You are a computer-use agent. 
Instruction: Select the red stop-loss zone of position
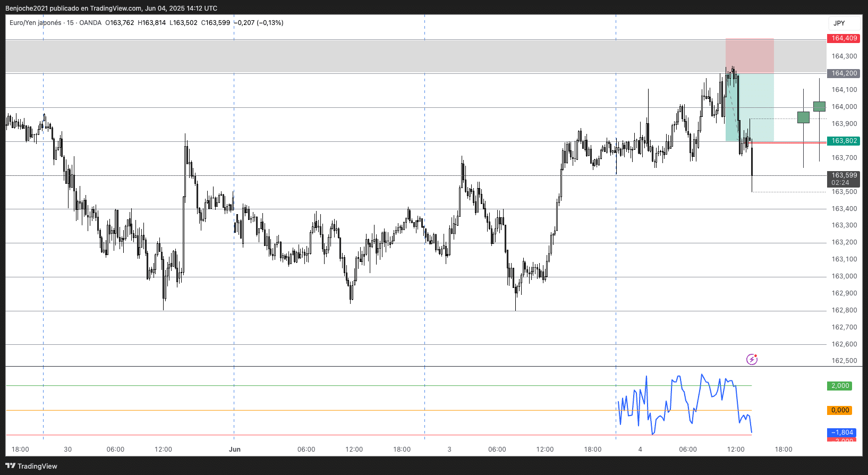tap(750, 55)
